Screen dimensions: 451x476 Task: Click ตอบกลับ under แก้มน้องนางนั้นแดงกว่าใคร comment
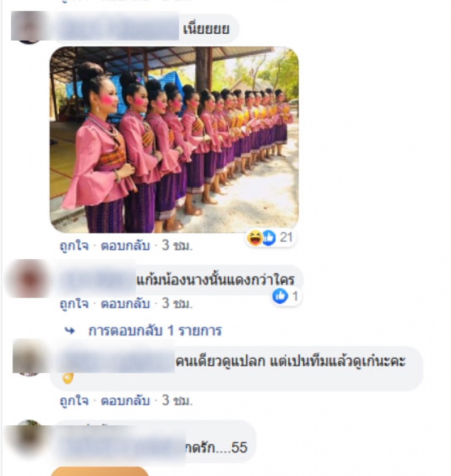(x=125, y=303)
